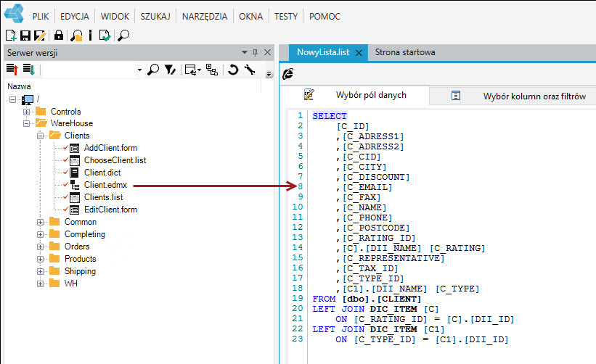The width and height of the screenshot is (596, 364).
Task: Click the wrench settings icon
Action: [250, 70]
